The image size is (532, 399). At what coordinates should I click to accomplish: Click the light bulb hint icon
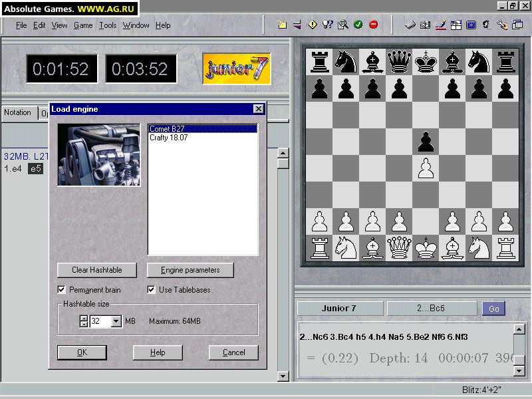(326, 25)
